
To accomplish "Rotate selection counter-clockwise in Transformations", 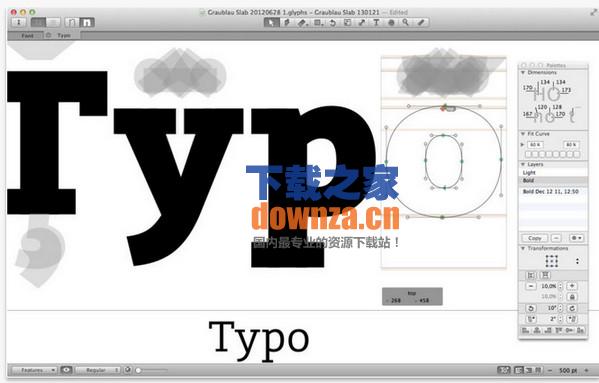I will tap(531, 308).
